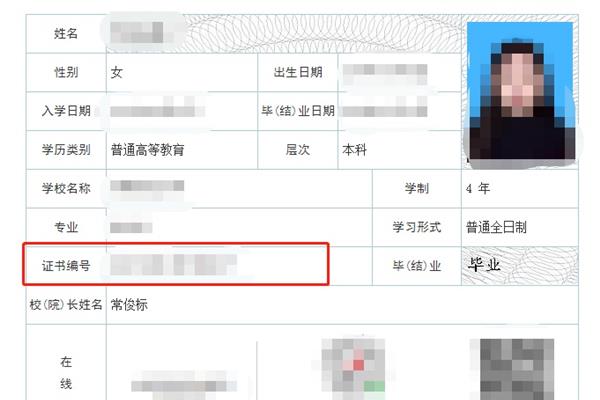Click the 毕业 conclusion stamp cell
The height and width of the screenshot is (400, 600).
click(520, 266)
